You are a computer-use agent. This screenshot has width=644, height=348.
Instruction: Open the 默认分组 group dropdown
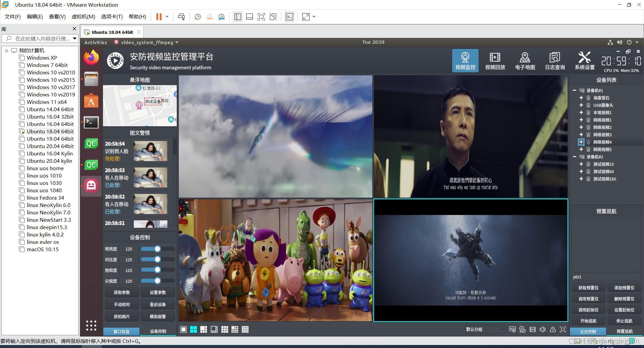pos(484,329)
